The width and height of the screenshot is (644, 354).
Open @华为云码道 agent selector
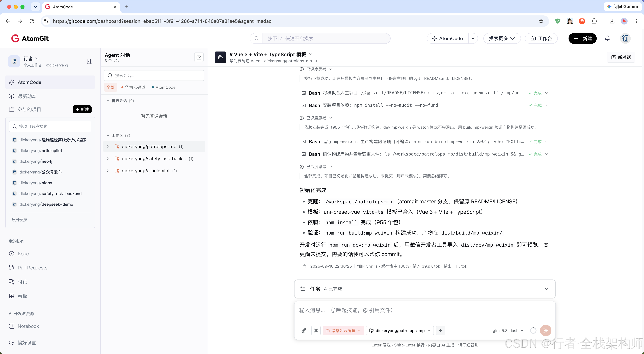(x=343, y=331)
